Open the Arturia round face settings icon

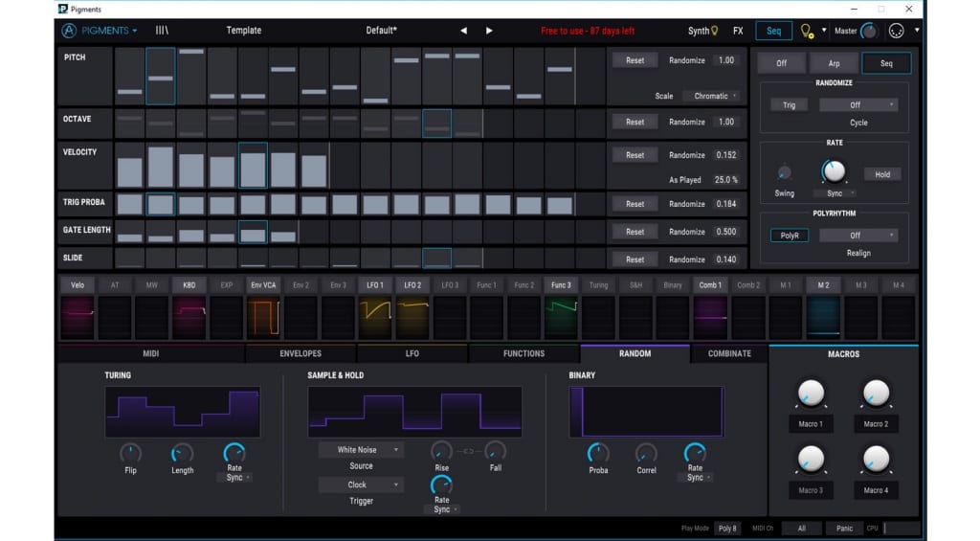click(x=896, y=31)
